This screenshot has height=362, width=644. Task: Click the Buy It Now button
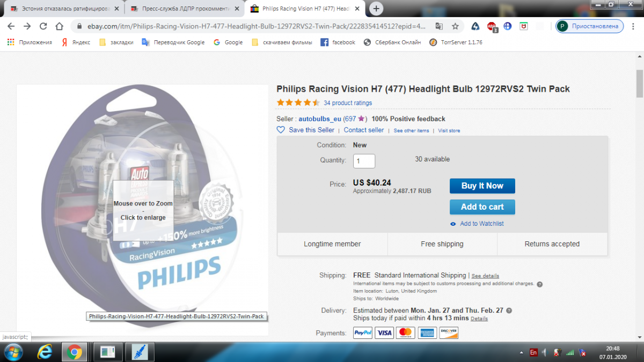pos(482,186)
